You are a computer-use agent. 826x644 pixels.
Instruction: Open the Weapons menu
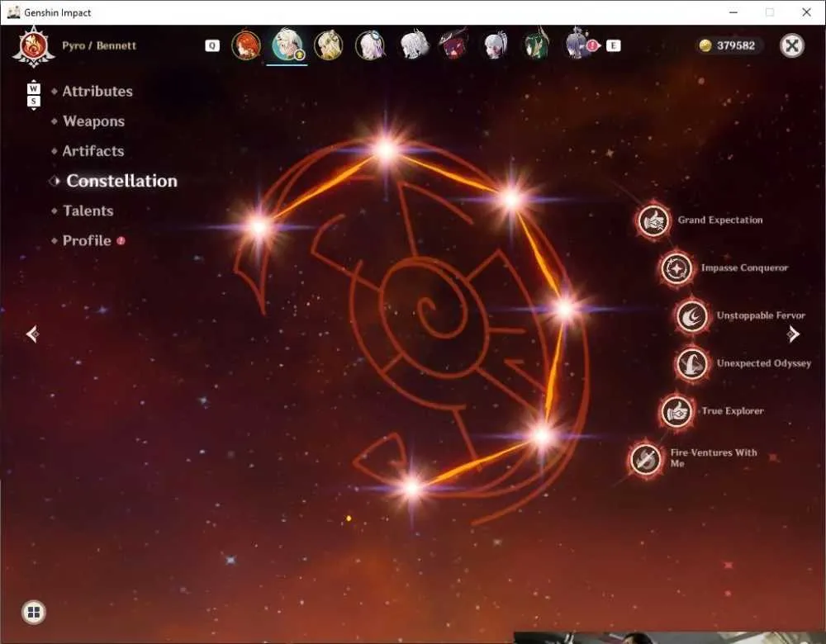point(94,121)
